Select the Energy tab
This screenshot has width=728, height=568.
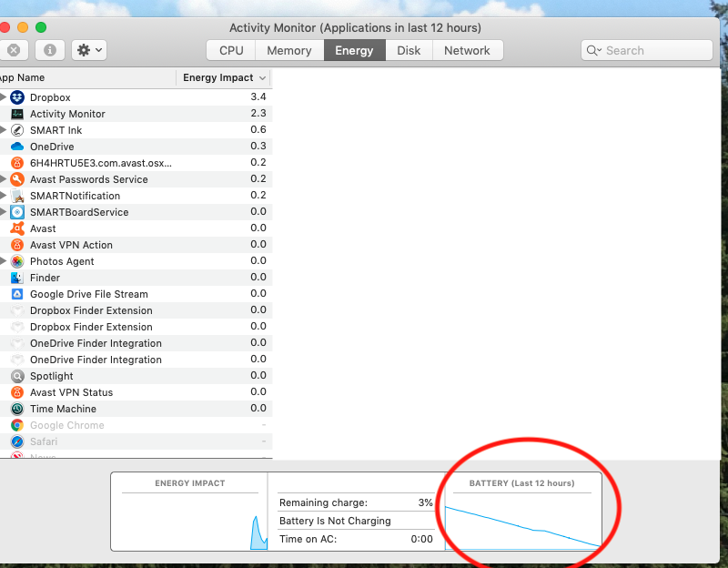point(354,50)
